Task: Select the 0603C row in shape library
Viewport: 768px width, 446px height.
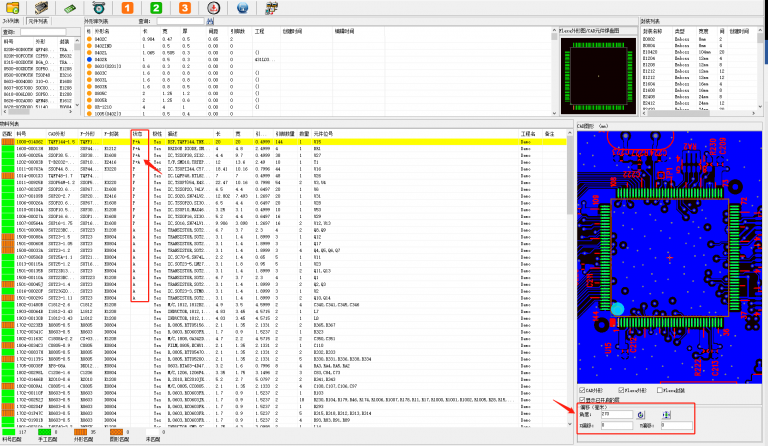Action: 318,73
